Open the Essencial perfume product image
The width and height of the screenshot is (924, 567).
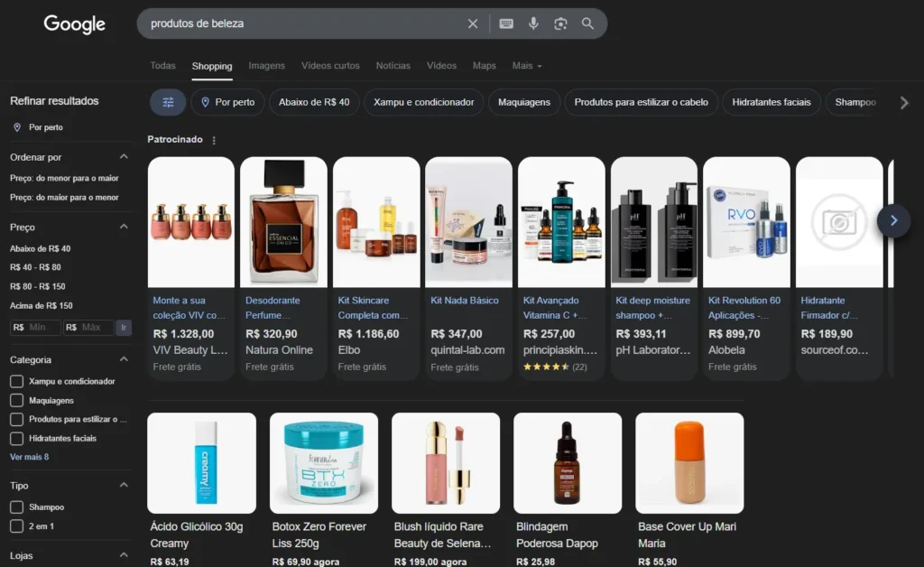click(283, 222)
